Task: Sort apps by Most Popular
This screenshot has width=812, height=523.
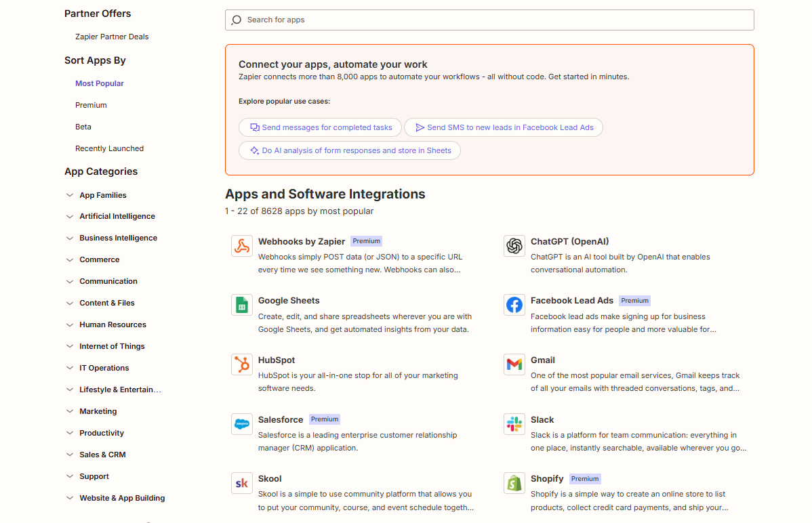Action: click(x=100, y=83)
